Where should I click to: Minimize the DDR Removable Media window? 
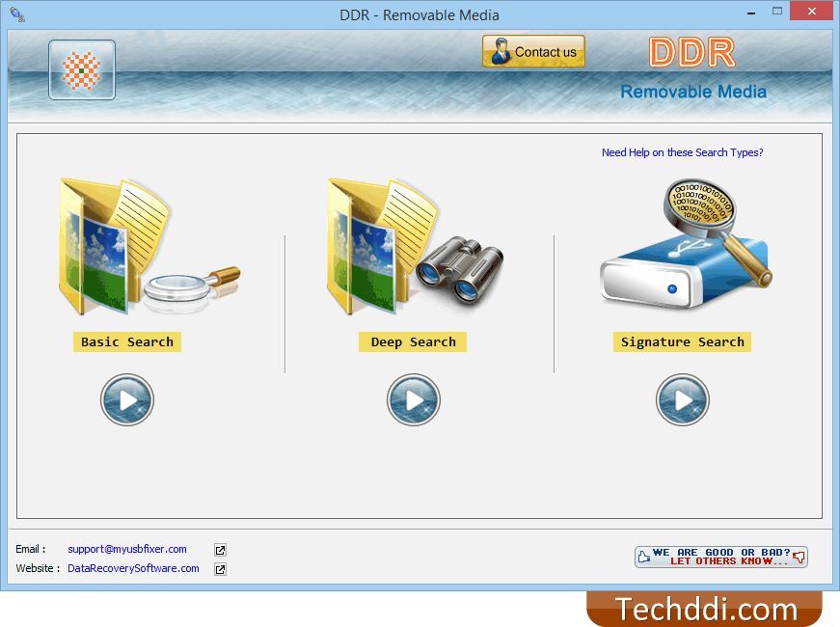tap(751, 12)
